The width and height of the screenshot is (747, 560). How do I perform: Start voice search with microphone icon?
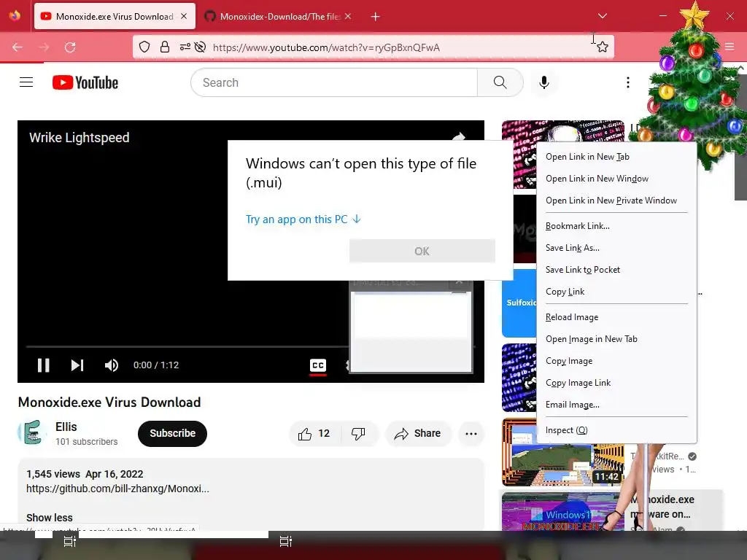click(x=544, y=82)
